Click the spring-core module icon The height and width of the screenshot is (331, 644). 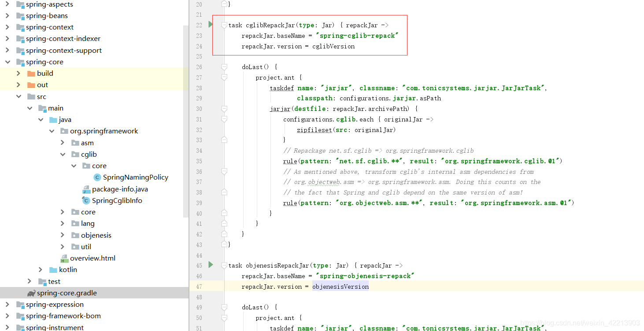coord(20,62)
